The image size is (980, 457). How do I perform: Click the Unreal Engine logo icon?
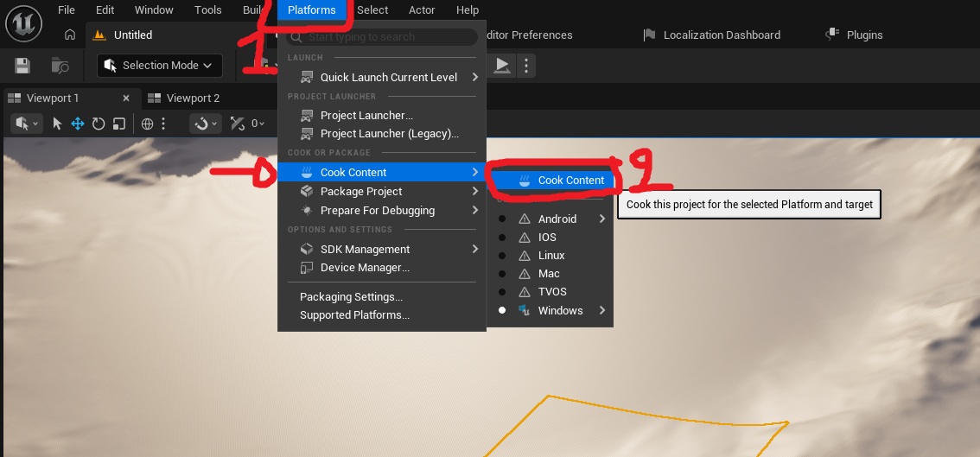pos(23,23)
